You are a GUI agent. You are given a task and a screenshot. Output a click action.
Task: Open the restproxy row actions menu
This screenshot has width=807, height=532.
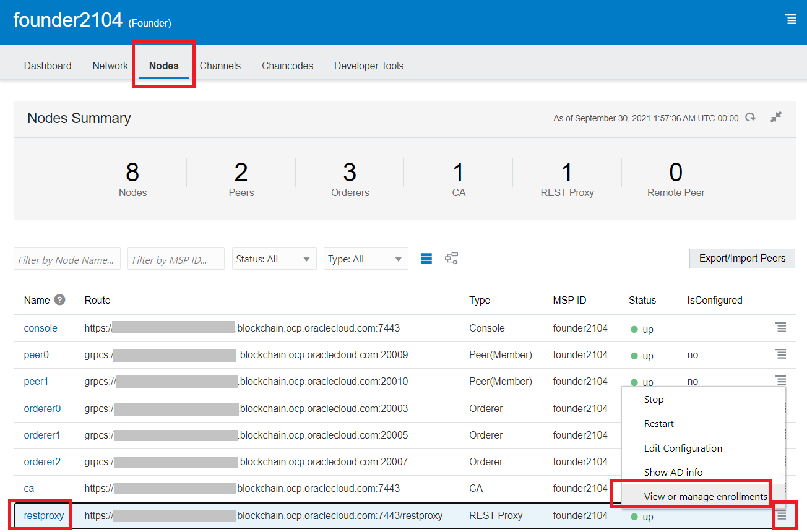[x=782, y=515]
